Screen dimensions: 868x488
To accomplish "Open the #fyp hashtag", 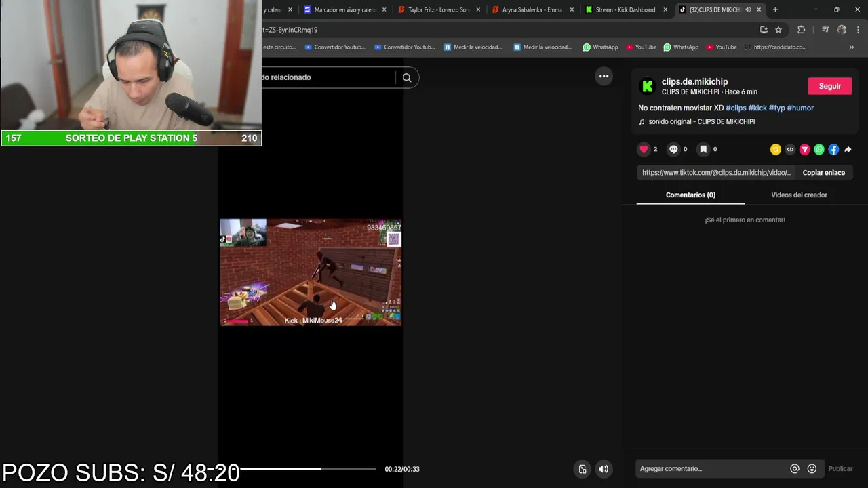I will [776, 108].
